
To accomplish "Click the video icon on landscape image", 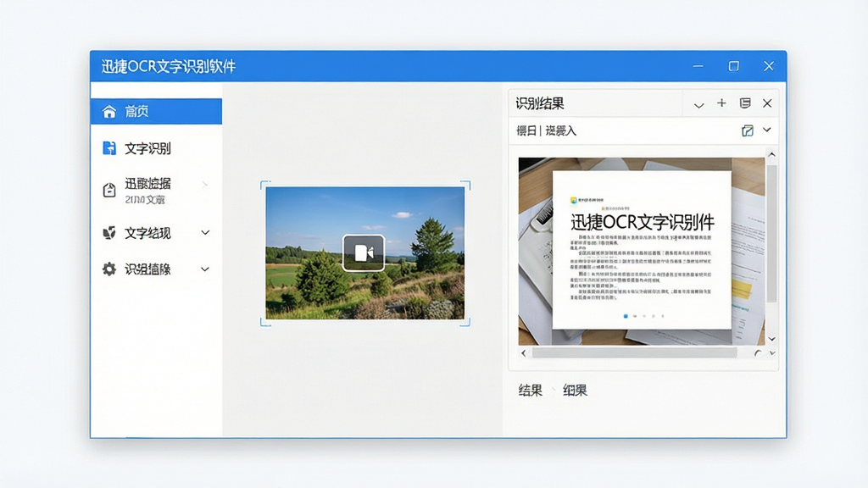I will pos(364,252).
